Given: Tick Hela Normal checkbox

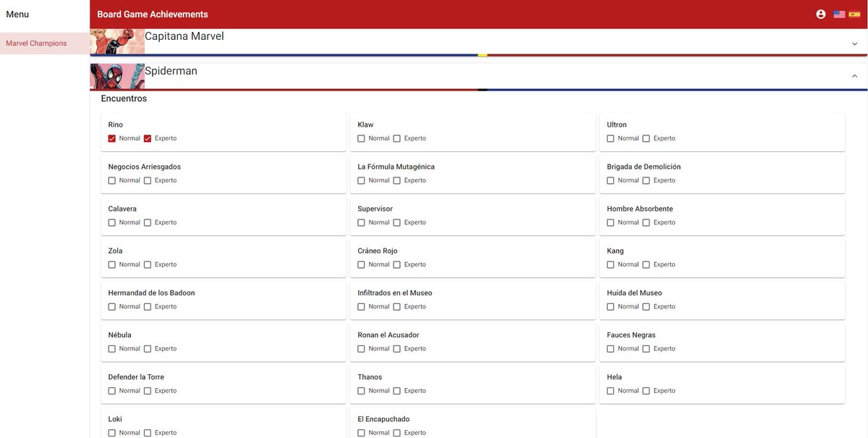Looking at the screenshot, I should click(x=610, y=390).
